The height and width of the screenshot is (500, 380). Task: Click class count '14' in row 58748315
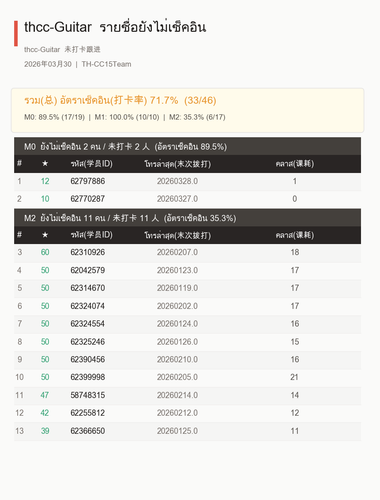tap(295, 395)
